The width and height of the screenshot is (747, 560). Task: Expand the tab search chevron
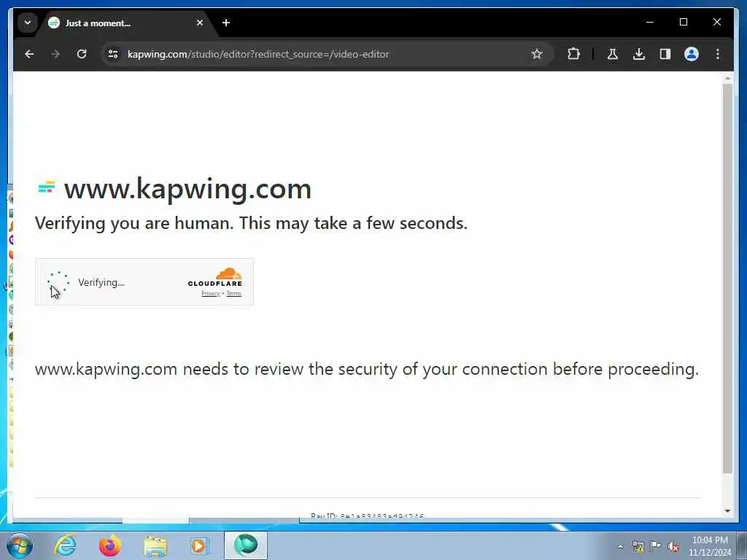coord(28,23)
